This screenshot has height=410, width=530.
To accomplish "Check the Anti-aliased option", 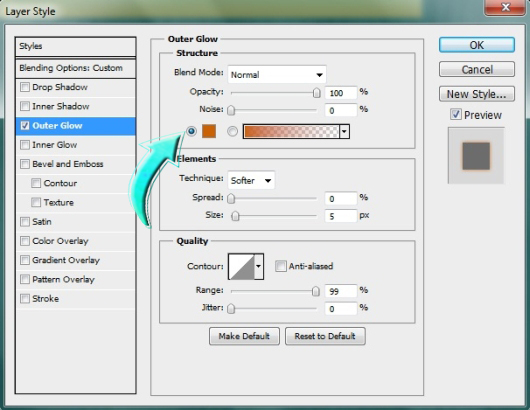I will [x=281, y=266].
